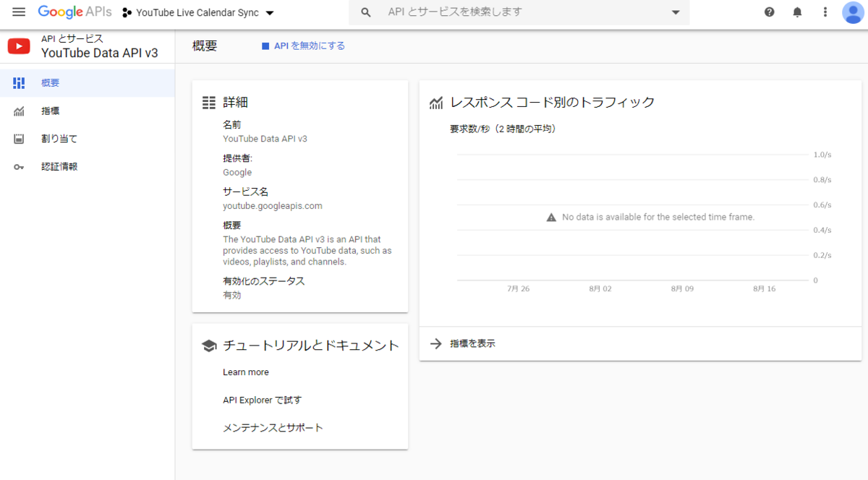Click the 有効 status text
Viewport: 868px width, 480px height.
tap(232, 295)
